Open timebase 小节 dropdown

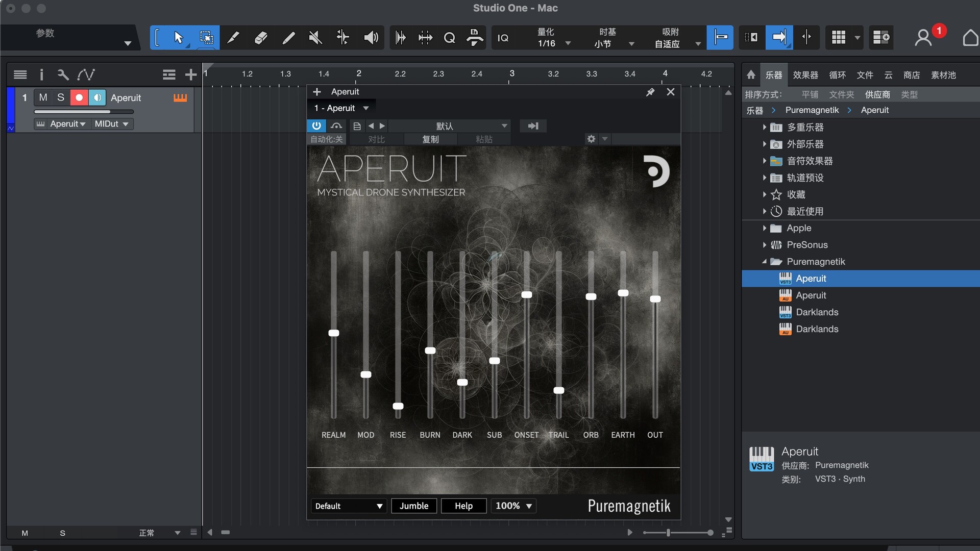click(x=614, y=44)
